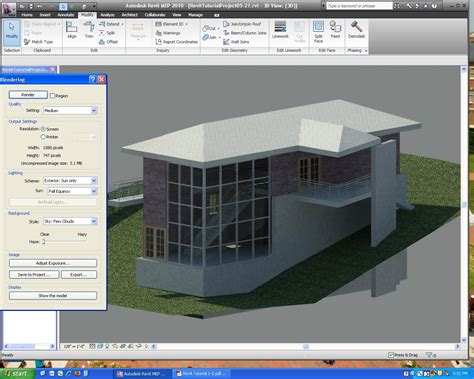Click the Cut geometry tool
The height and width of the screenshot is (379, 474).
(209, 29)
